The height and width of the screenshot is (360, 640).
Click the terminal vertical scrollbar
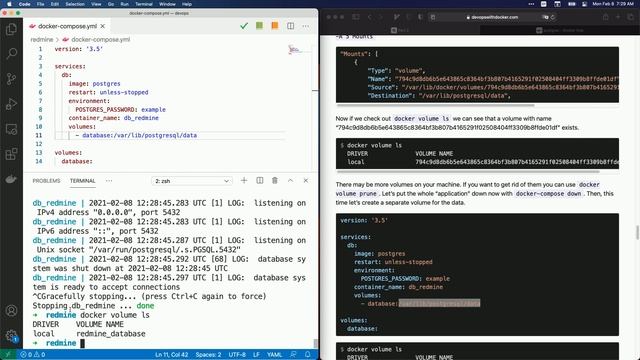point(315,344)
